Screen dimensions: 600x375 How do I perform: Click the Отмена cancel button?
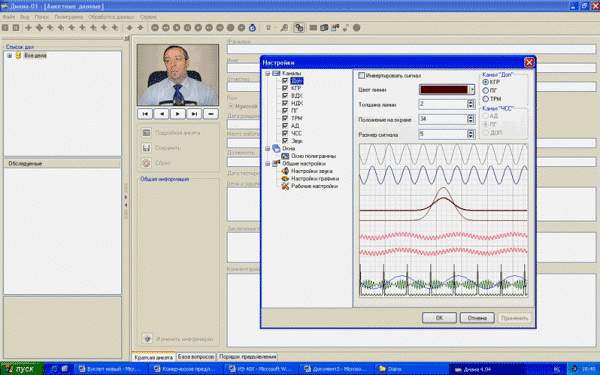pos(477,318)
